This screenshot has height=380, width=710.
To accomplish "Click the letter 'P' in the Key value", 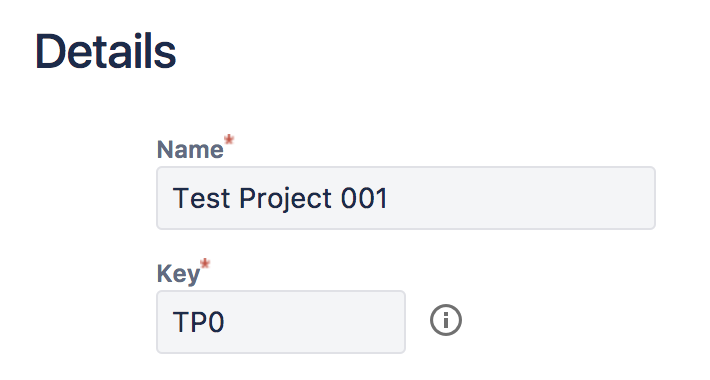I will (x=199, y=322).
